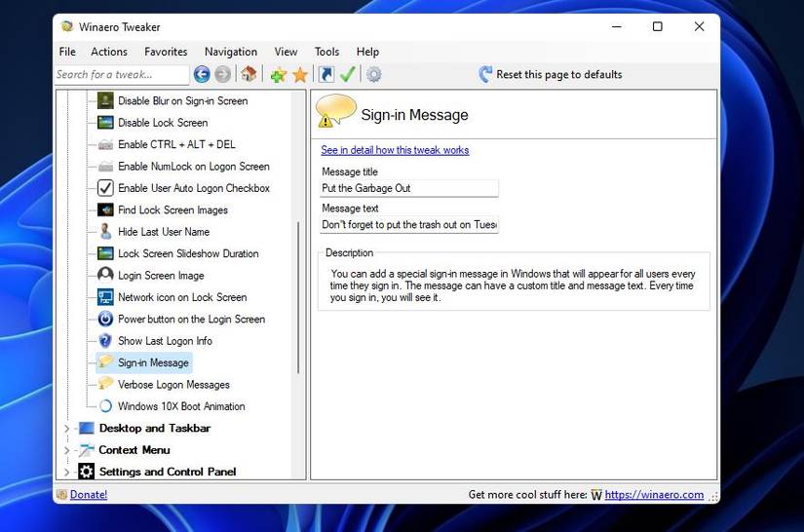Screen dimensions: 804x532
Task: Select 'Enable CTRL + ALT + DEL' tree row
Action: (176, 144)
